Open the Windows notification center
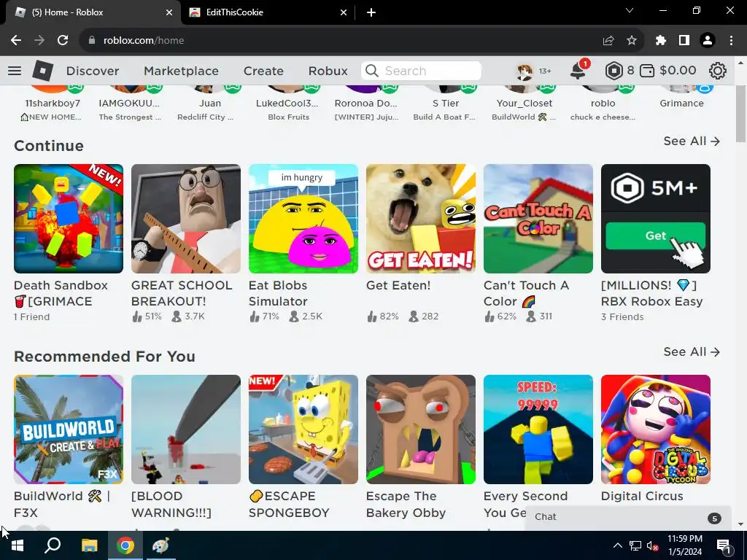The height and width of the screenshot is (560, 747). (724, 546)
